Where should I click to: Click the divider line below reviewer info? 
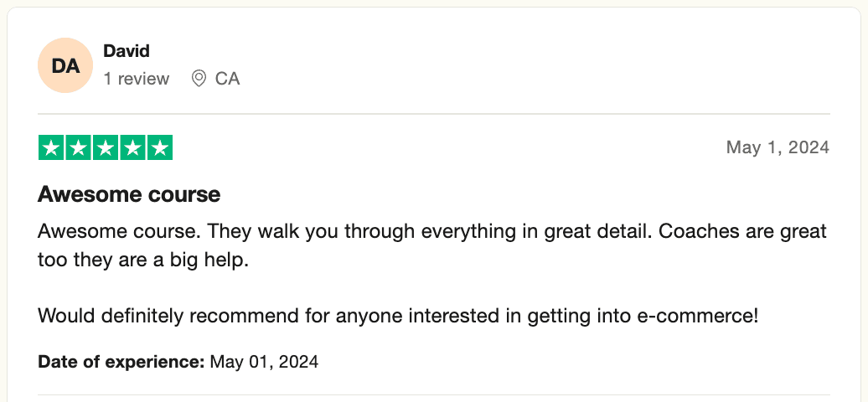click(434, 114)
